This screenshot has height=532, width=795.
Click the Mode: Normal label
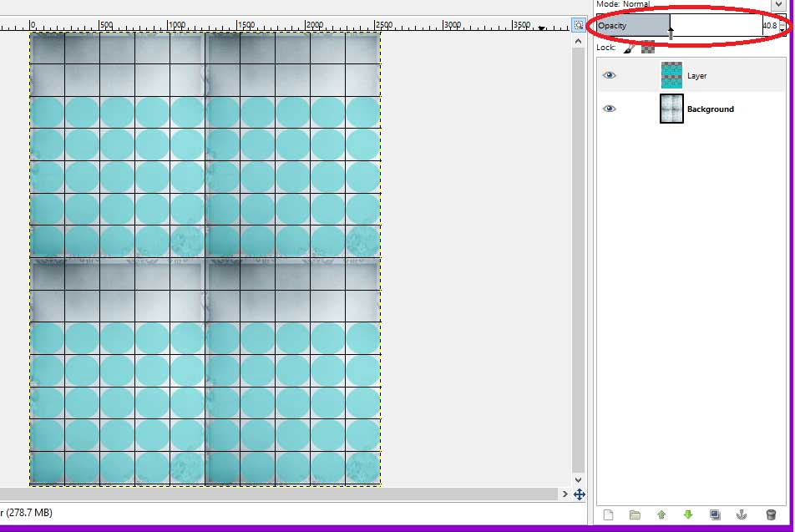(x=623, y=4)
